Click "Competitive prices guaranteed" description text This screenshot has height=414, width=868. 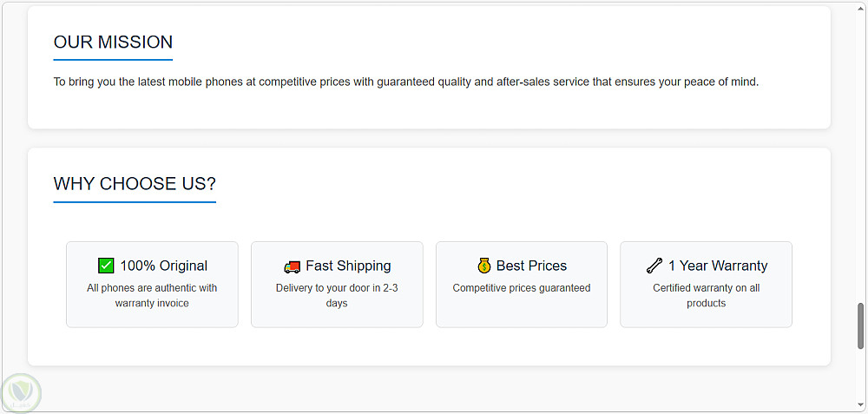click(522, 288)
